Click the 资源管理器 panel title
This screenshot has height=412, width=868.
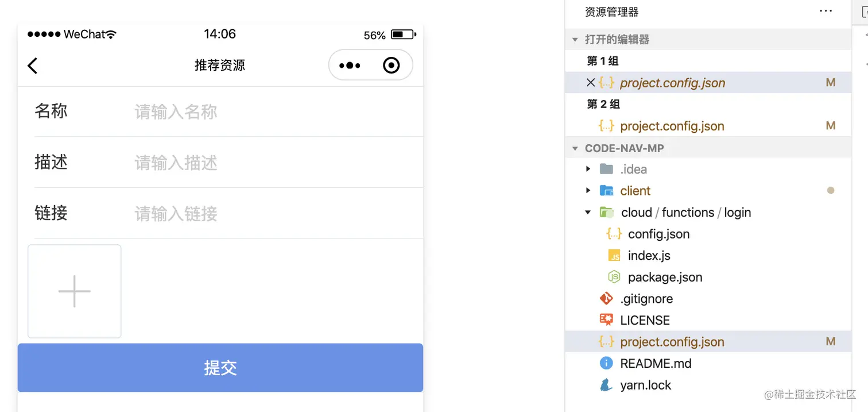pos(611,11)
